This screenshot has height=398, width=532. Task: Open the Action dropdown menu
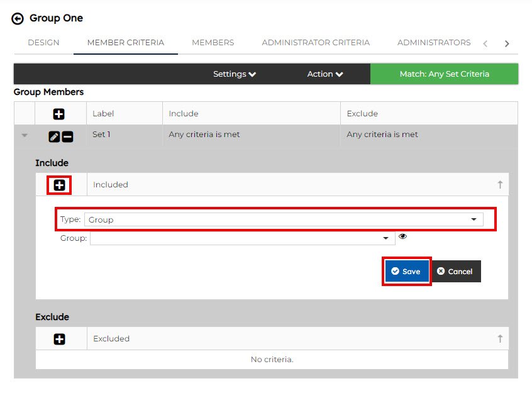(324, 74)
